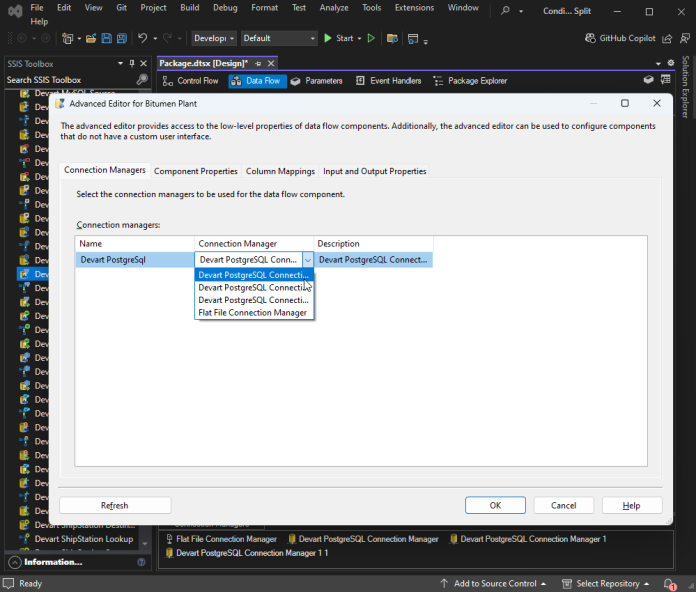Start debugging with green Start icon
Screen dimensions: 696x592
coord(328,38)
